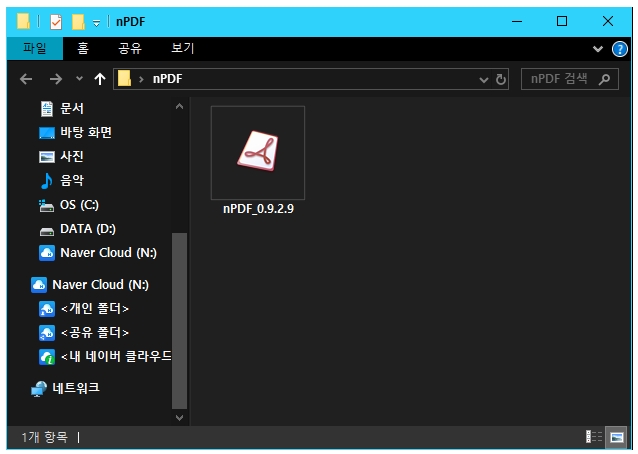Click the search magnifier icon
This screenshot has width=638, height=454.
(x=605, y=79)
